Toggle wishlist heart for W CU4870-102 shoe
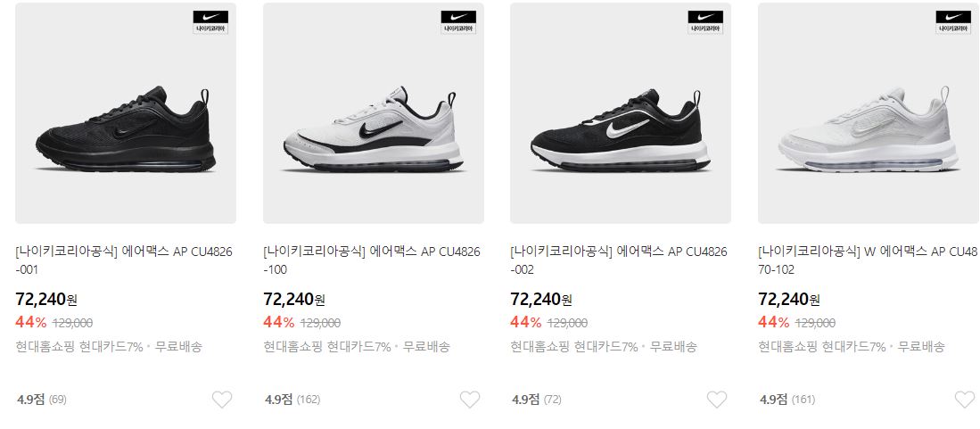 [x=965, y=400]
